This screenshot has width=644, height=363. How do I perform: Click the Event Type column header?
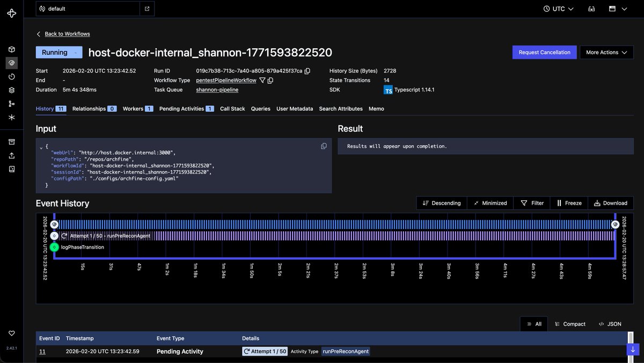tap(170, 338)
